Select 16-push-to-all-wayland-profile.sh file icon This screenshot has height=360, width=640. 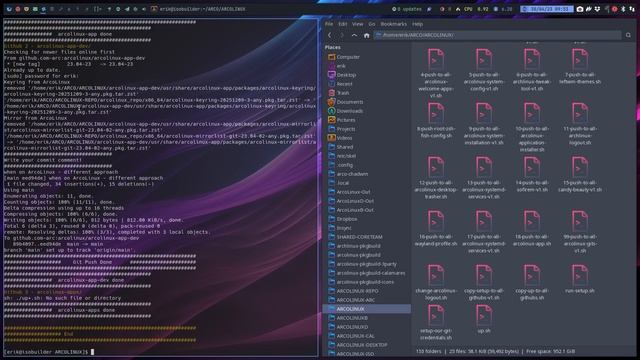pyautogui.click(x=436, y=221)
